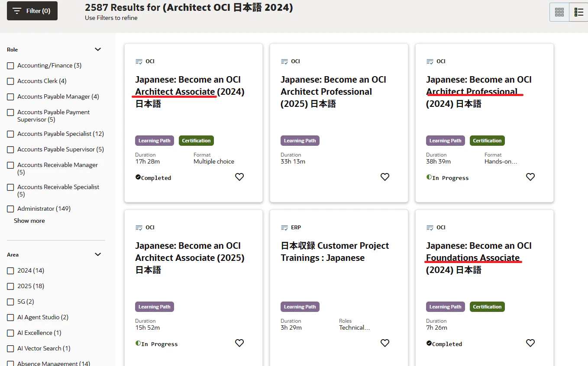588x366 pixels.
Task: Tick the 5G (2) area checkbox
Action: click(x=10, y=302)
